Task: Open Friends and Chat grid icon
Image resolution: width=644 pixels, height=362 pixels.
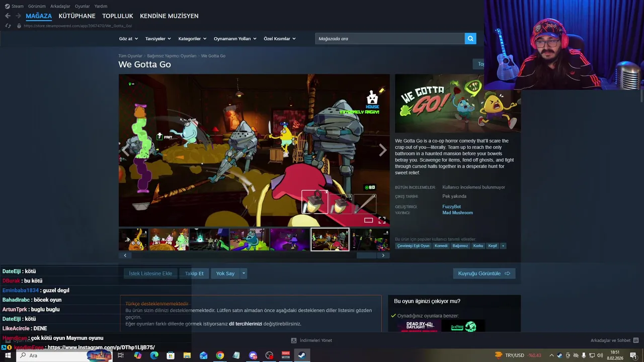Action: [635, 340]
